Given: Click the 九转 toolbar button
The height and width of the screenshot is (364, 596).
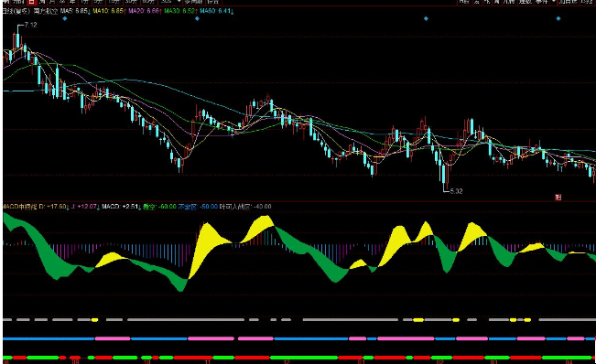Looking at the screenshot, I should 509,2.
